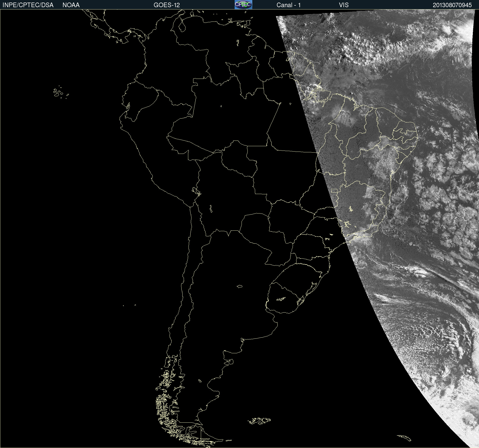Click the VIS channel label
The image size is (479, 448).
click(x=344, y=5)
